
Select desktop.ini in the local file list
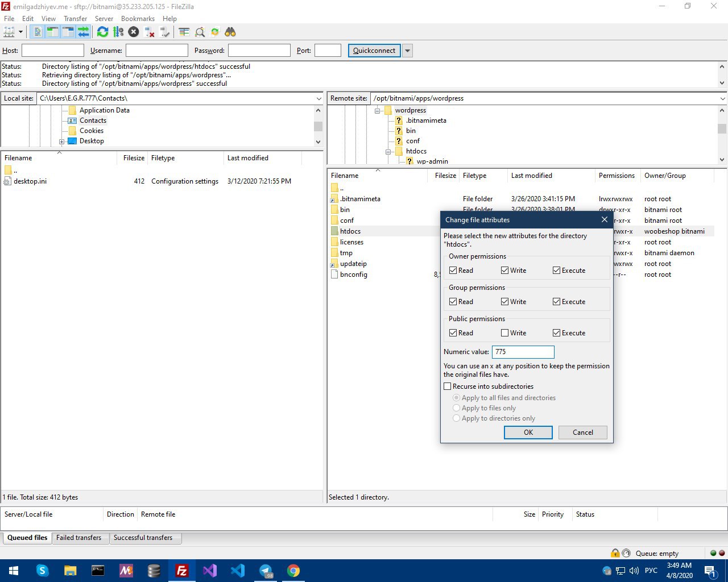(30, 181)
